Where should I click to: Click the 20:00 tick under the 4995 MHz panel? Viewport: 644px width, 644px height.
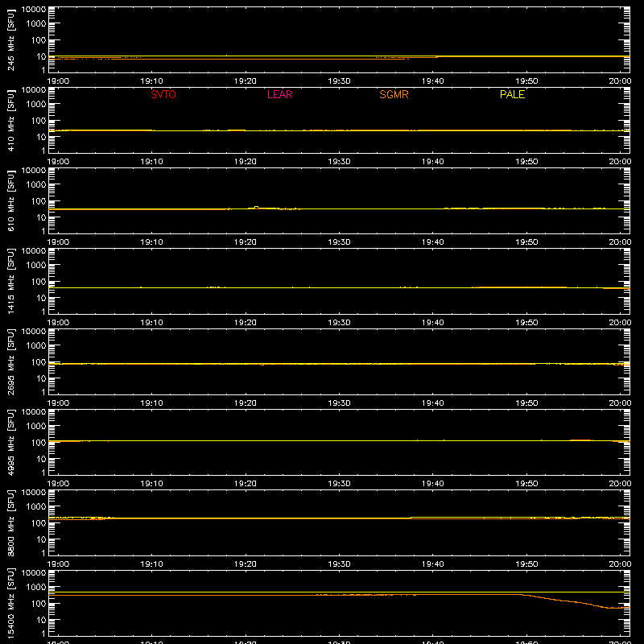(620, 484)
